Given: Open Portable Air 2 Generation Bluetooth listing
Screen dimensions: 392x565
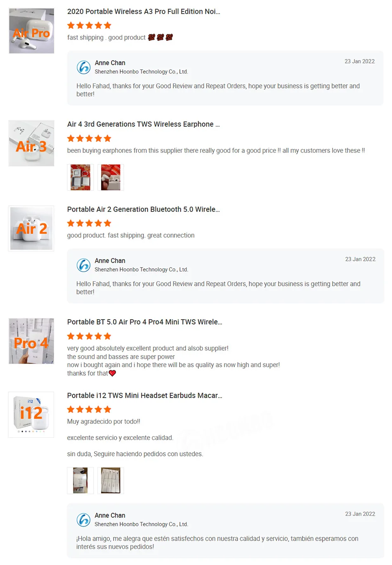Looking at the screenshot, I should (x=144, y=209).
